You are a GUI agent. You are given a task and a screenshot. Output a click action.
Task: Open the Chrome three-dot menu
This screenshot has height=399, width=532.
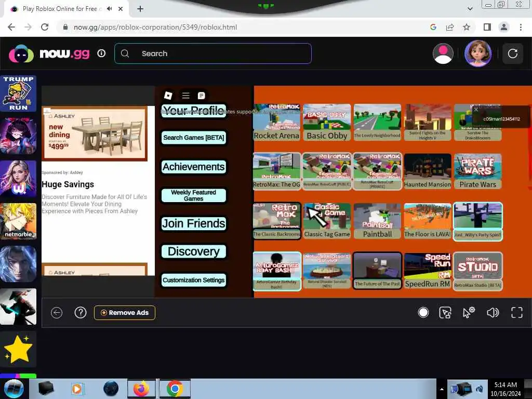[521, 27]
